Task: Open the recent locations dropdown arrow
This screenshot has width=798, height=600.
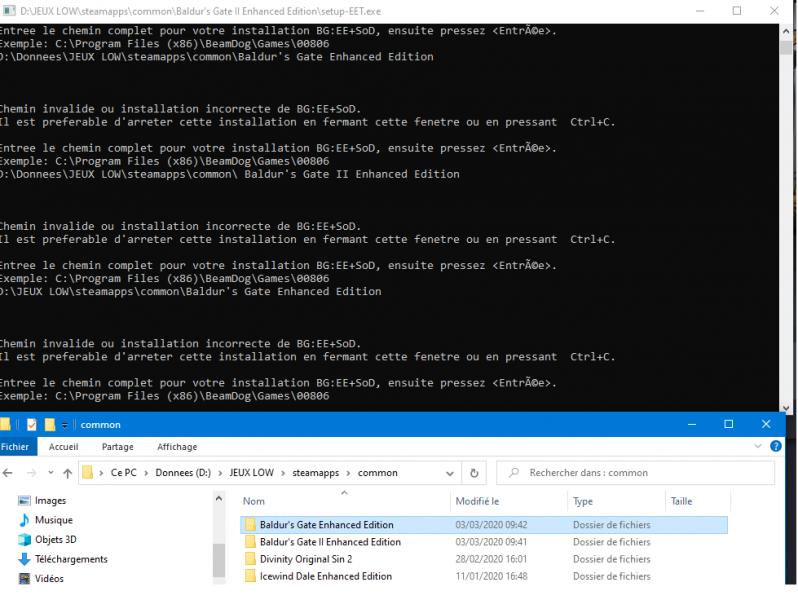Action: 51,473
